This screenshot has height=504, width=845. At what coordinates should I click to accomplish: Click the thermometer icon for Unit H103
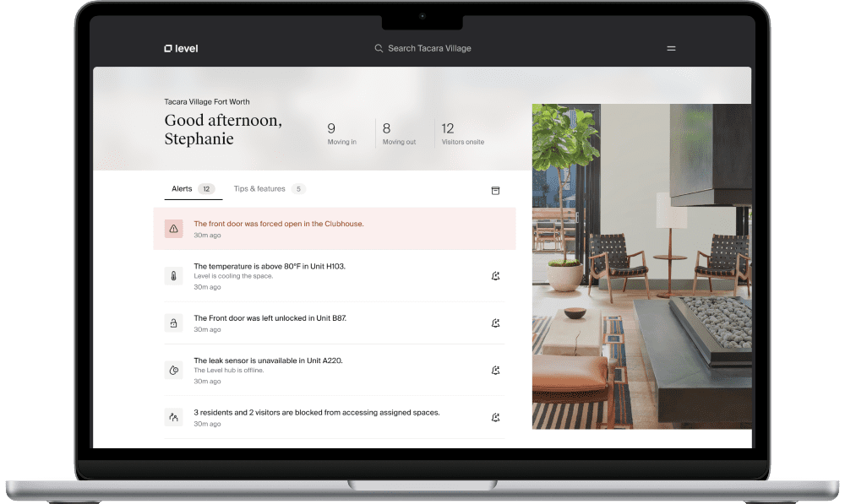[173, 276]
